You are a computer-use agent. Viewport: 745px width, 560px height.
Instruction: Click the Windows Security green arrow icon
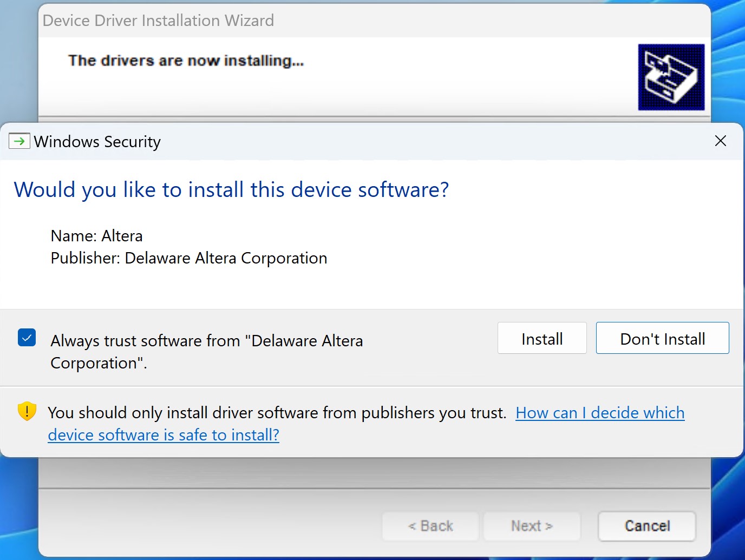[19, 141]
